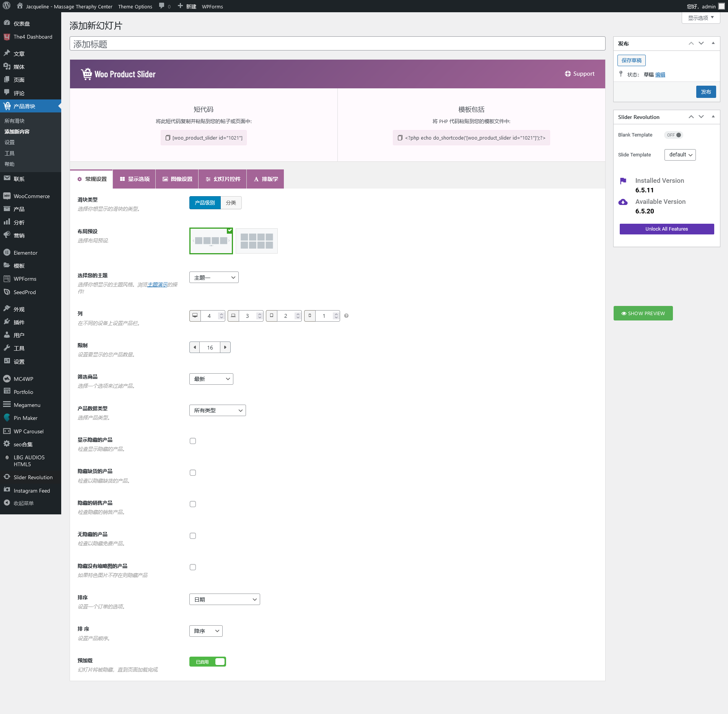Click the columns help question-mark icon

(346, 316)
